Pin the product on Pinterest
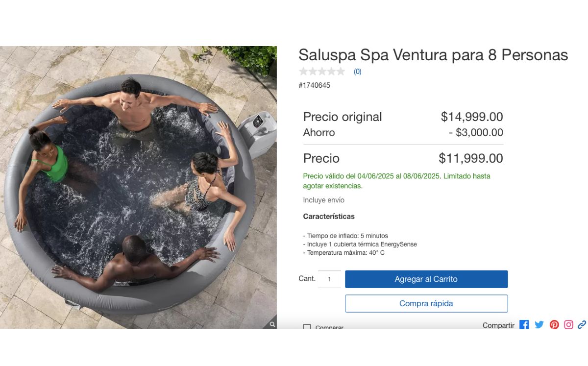This screenshot has width=588, height=366. click(x=554, y=325)
